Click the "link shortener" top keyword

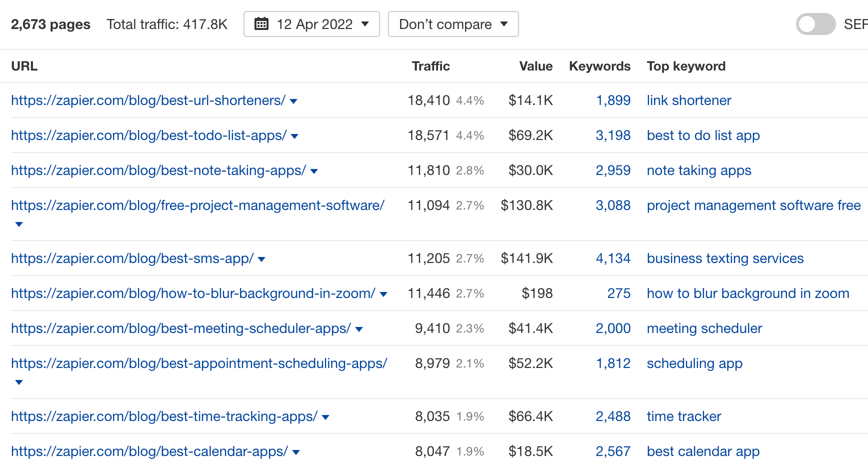pyautogui.click(x=689, y=100)
